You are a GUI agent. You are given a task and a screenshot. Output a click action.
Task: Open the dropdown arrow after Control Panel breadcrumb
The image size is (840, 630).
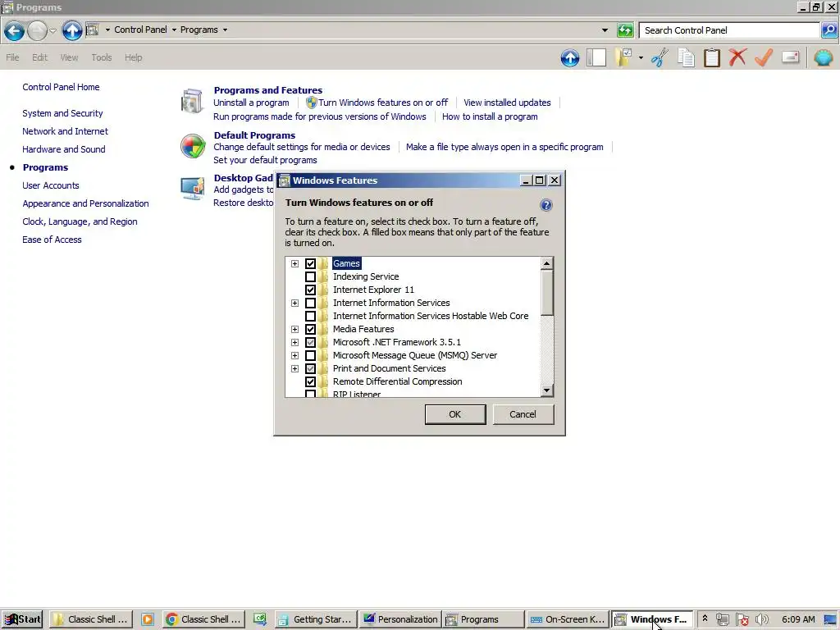174,30
